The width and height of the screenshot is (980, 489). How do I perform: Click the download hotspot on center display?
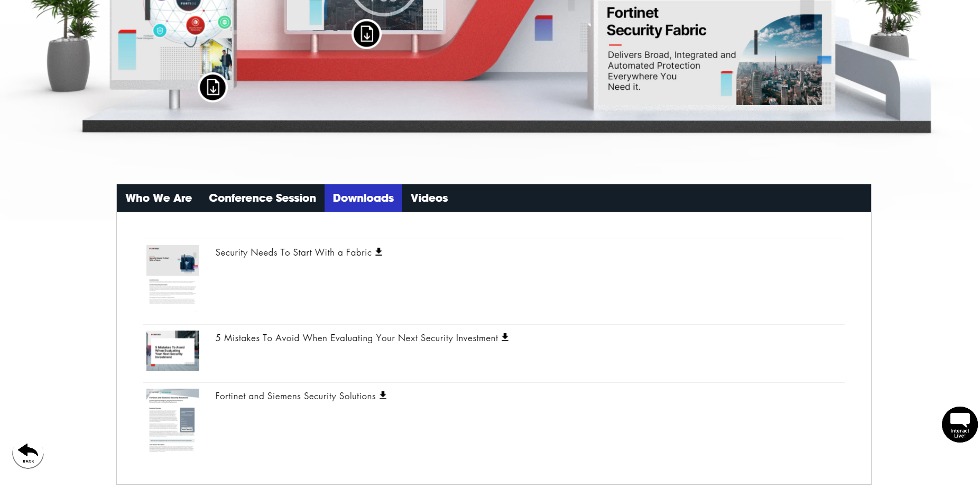(x=366, y=34)
